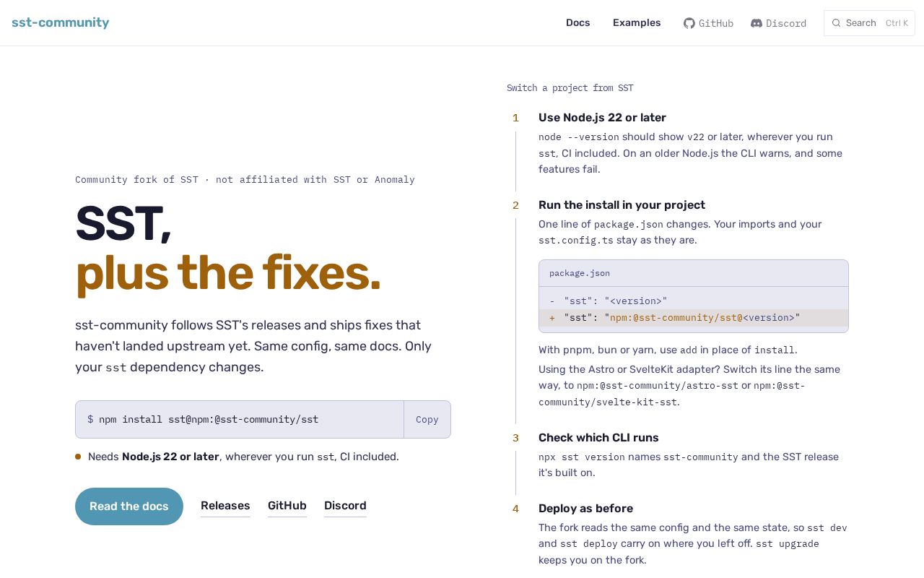Click the Discord logo icon in header
Screen dimensions: 924x578
[x=757, y=23]
